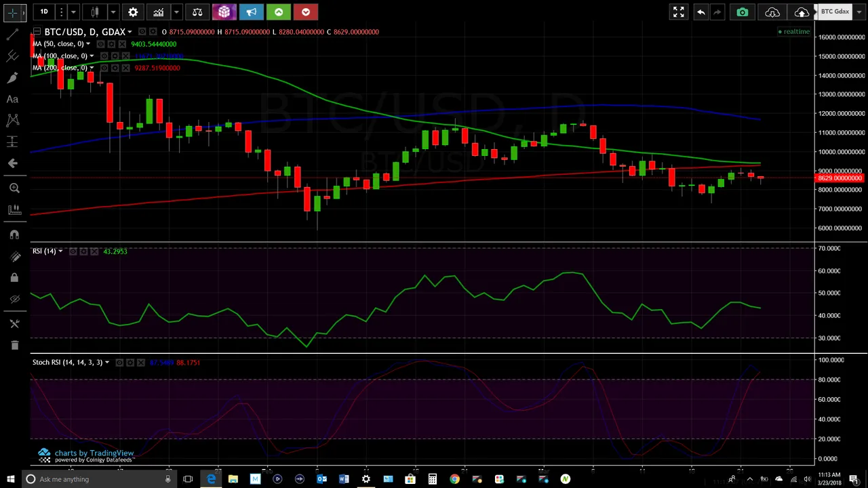Expand the indicators dropdown arrow
The width and height of the screenshot is (868, 488).
tap(176, 12)
